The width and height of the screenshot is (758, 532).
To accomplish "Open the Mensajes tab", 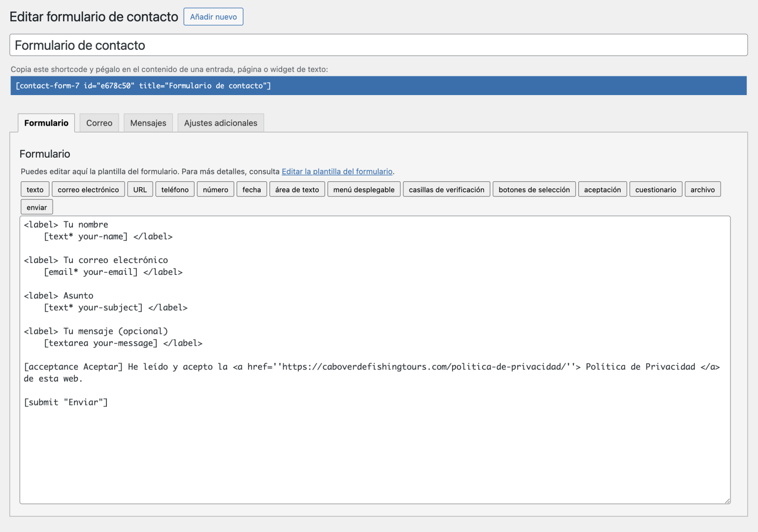I will (148, 123).
